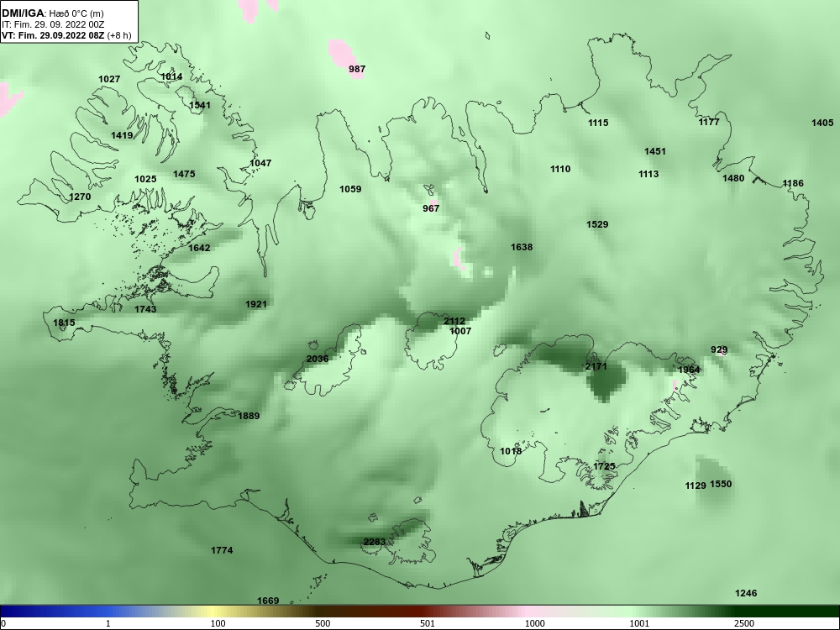Select the 1110 map value
840x630 pixels.
click(x=560, y=170)
